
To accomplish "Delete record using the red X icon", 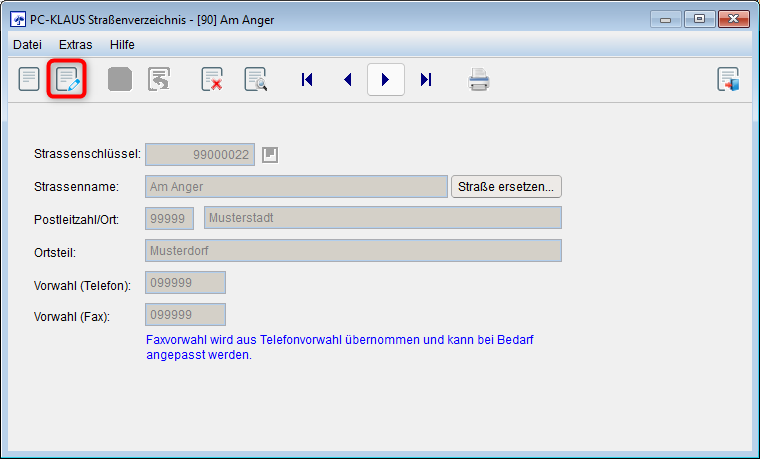I will (212, 79).
